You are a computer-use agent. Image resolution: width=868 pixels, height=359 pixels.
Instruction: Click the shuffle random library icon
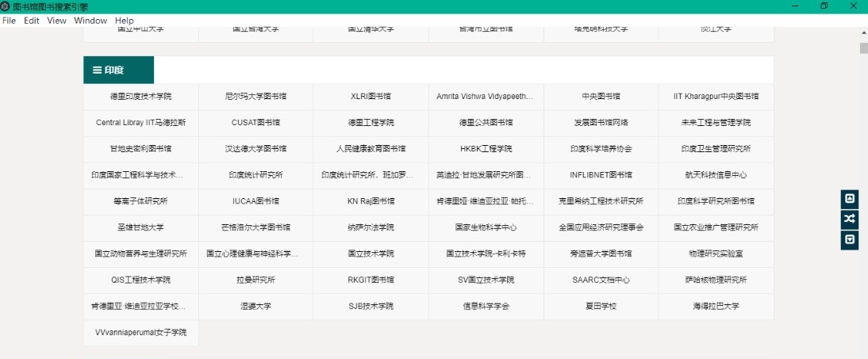point(849,220)
